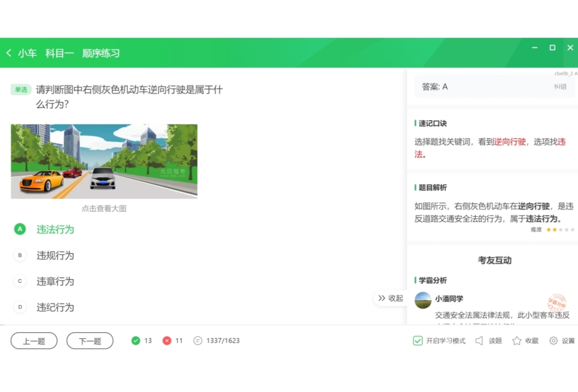Click the 读题 speaker icon
The image size is (578, 392).
(x=479, y=341)
